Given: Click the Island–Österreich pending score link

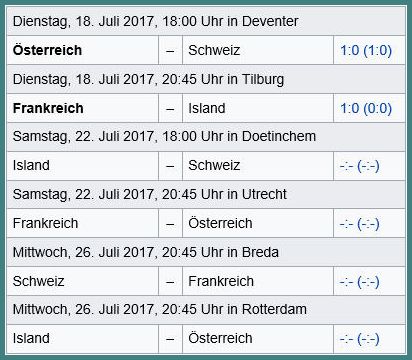Looking at the screenshot, I should (359, 339).
